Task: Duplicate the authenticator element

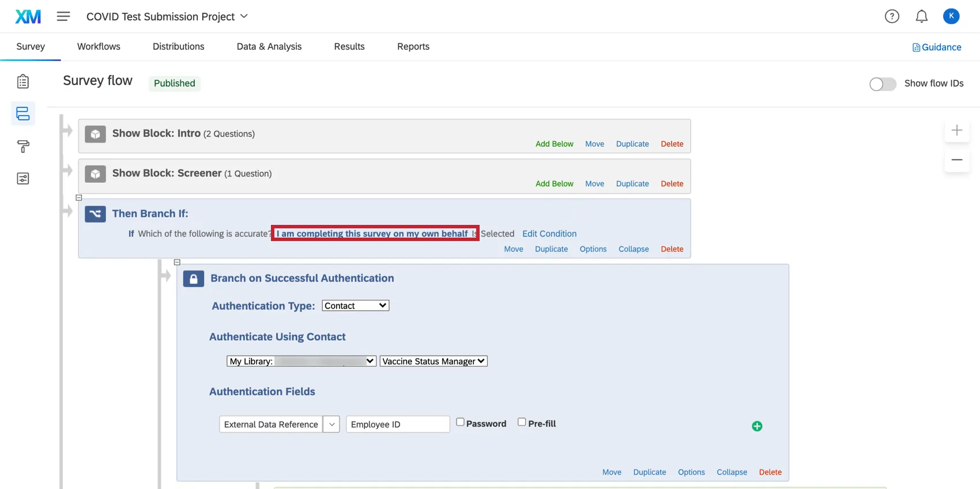Action: pyautogui.click(x=650, y=472)
